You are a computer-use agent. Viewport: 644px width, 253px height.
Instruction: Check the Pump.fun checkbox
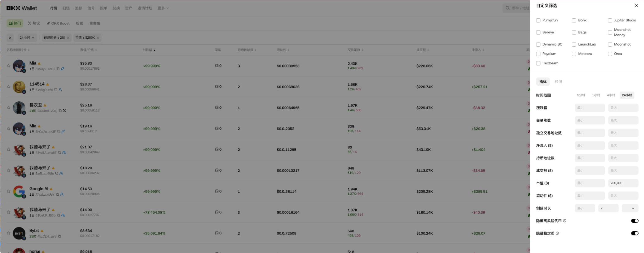click(538, 20)
